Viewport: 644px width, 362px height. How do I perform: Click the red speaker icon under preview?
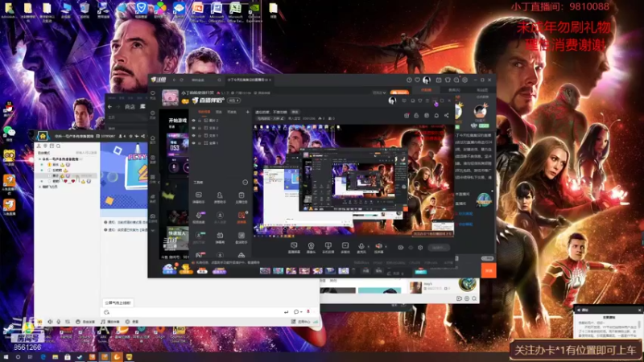[x=378, y=247]
